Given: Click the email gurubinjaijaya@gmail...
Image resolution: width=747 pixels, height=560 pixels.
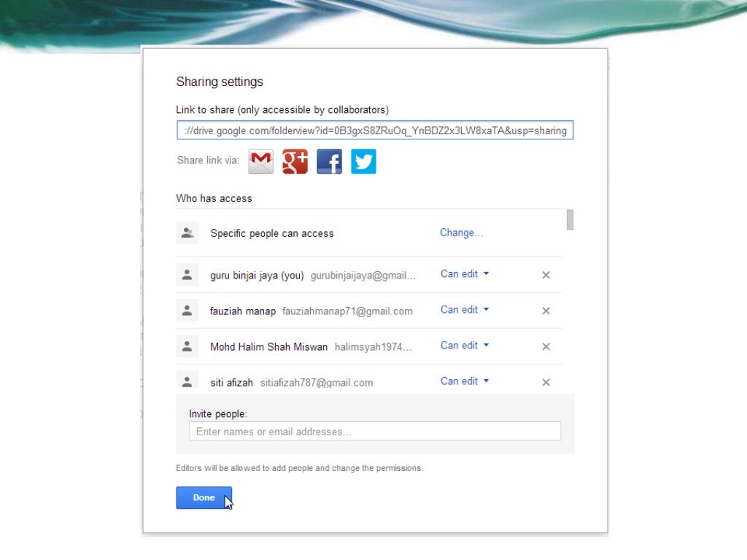Looking at the screenshot, I should pyautogui.click(x=363, y=276).
